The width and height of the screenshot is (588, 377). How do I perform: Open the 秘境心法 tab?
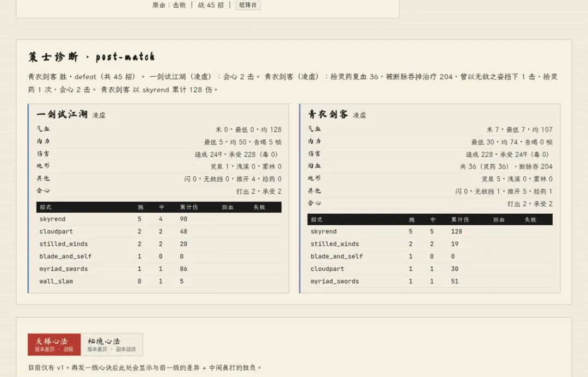pos(112,344)
